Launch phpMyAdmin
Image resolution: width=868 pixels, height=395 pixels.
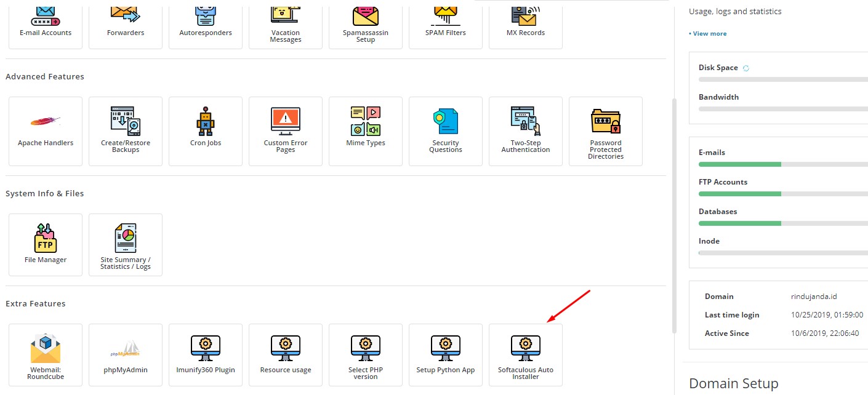126,355
